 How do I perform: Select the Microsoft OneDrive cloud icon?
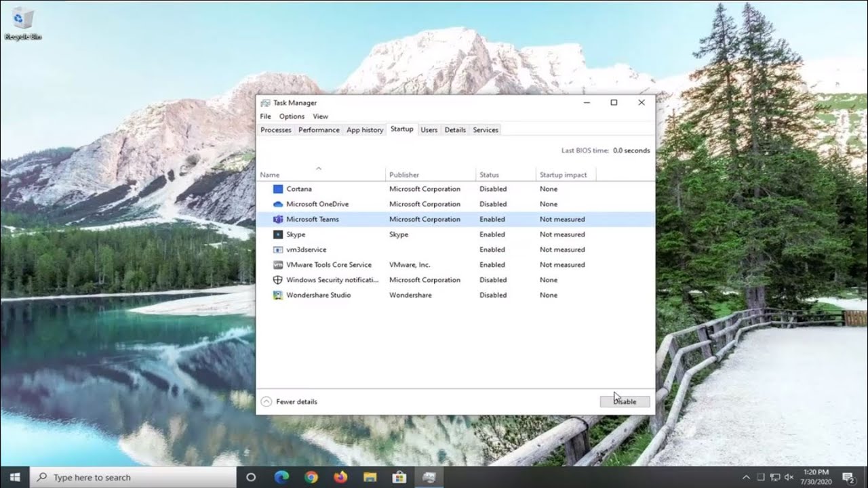(x=277, y=204)
